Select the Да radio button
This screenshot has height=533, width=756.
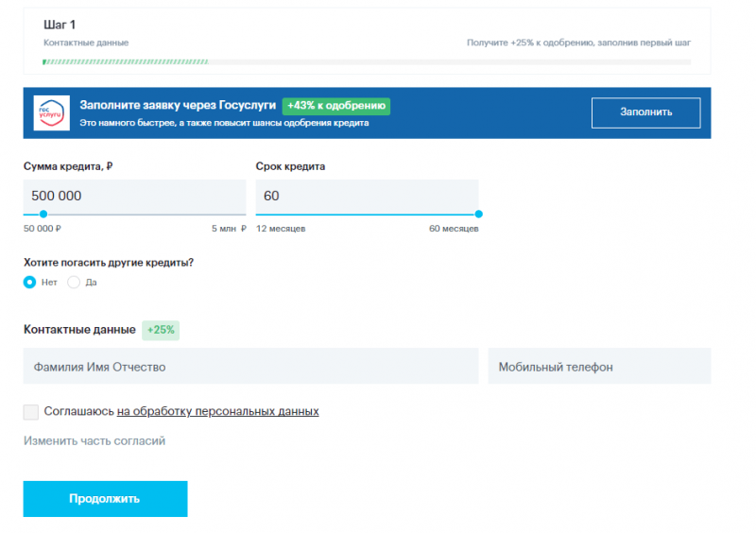click(74, 282)
